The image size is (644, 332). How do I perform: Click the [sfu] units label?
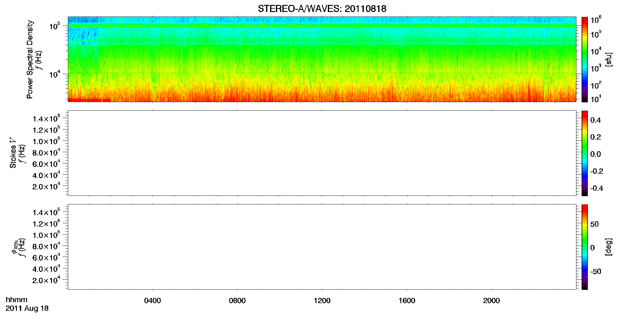tap(608, 59)
